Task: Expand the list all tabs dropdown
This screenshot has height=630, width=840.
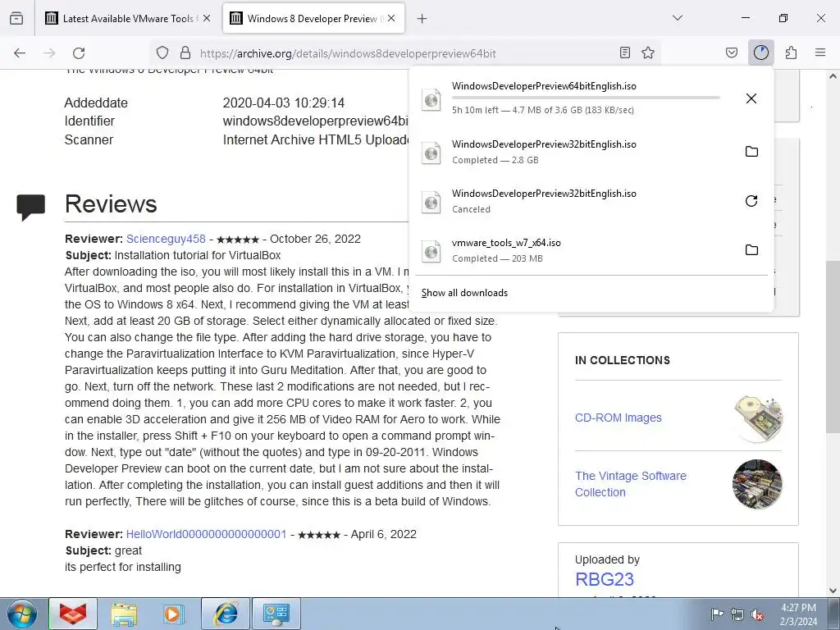Action: click(x=677, y=18)
